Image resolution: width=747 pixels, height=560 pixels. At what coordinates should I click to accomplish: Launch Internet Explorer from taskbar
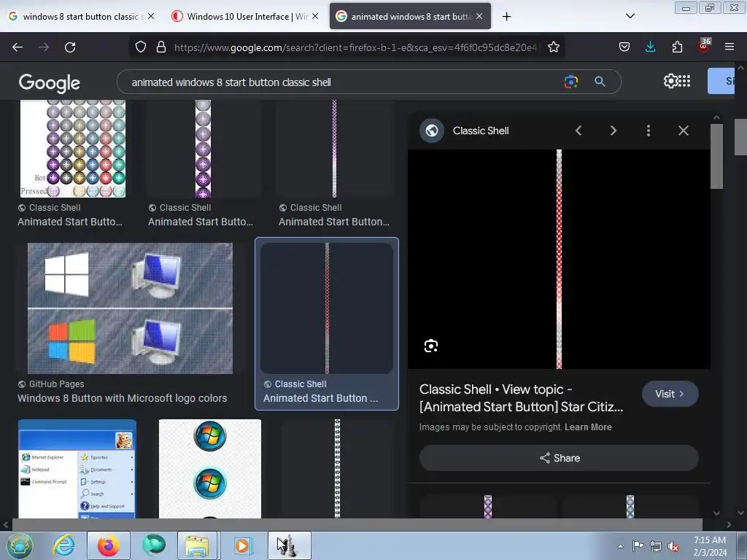point(63,545)
